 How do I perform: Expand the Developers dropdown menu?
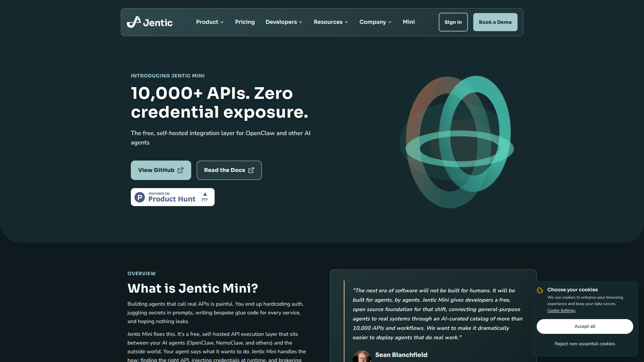click(283, 22)
